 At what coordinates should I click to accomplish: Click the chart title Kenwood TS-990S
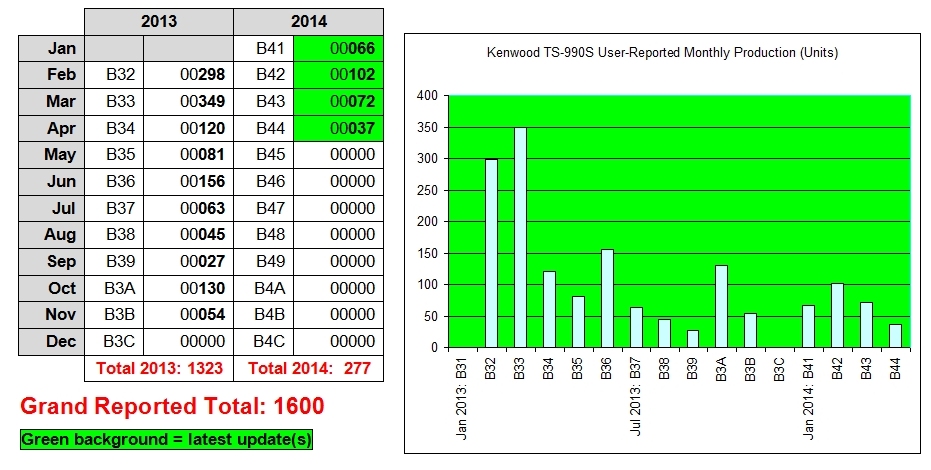(662, 53)
